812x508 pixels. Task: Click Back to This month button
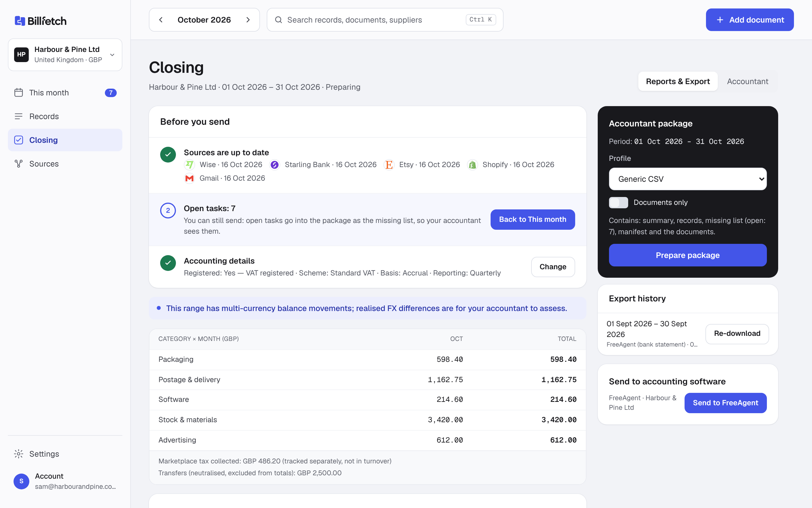pyautogui.click(x=533, y=219)
